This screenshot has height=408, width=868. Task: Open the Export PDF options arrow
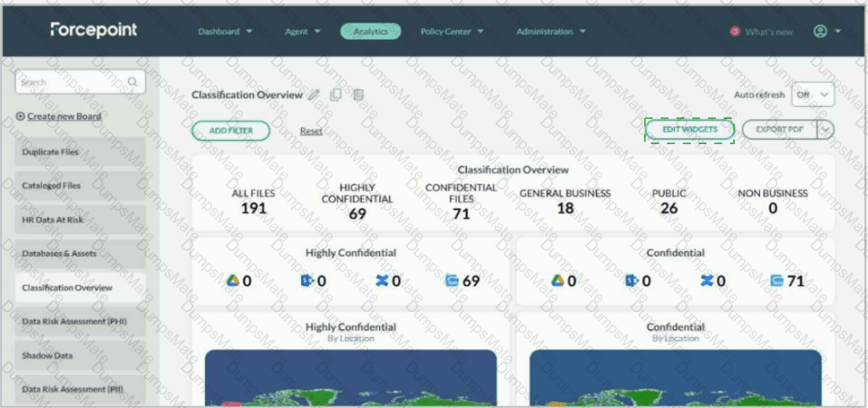click(x=825, y=129)
